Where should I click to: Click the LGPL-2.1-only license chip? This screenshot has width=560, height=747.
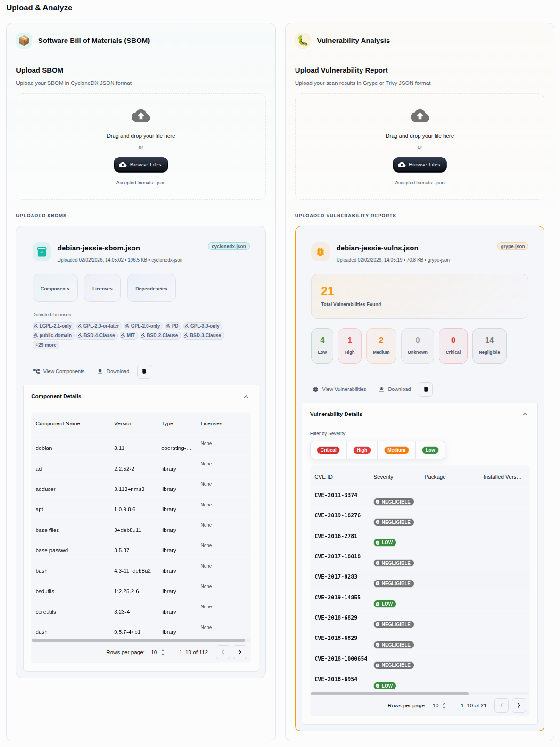(x=52, y=326)
